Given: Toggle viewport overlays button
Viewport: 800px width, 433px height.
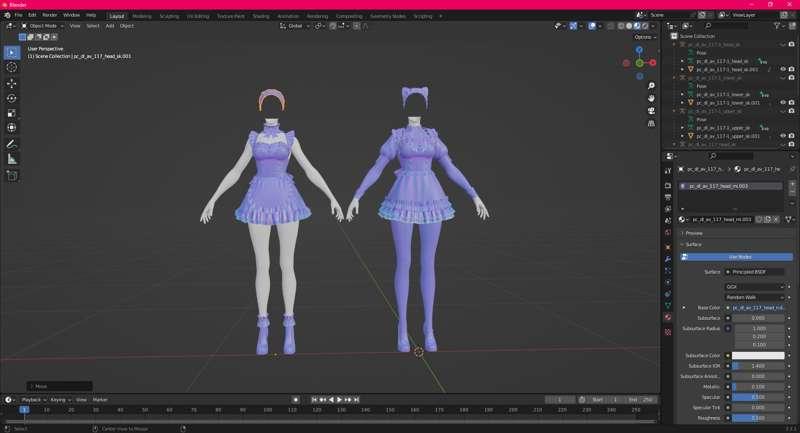Looking at the screenshot, I should (x=592, y=26).
